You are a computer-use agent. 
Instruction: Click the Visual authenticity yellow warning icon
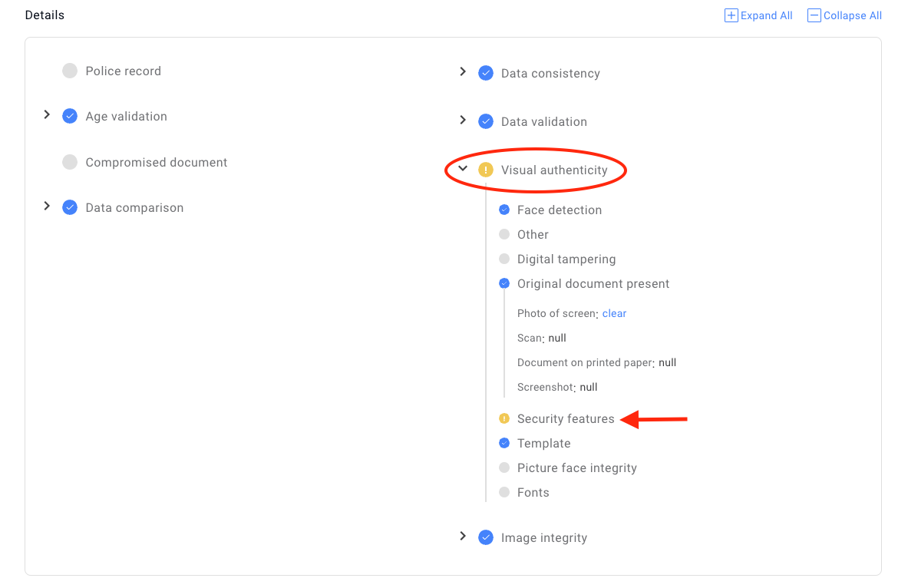coord(486,170)
